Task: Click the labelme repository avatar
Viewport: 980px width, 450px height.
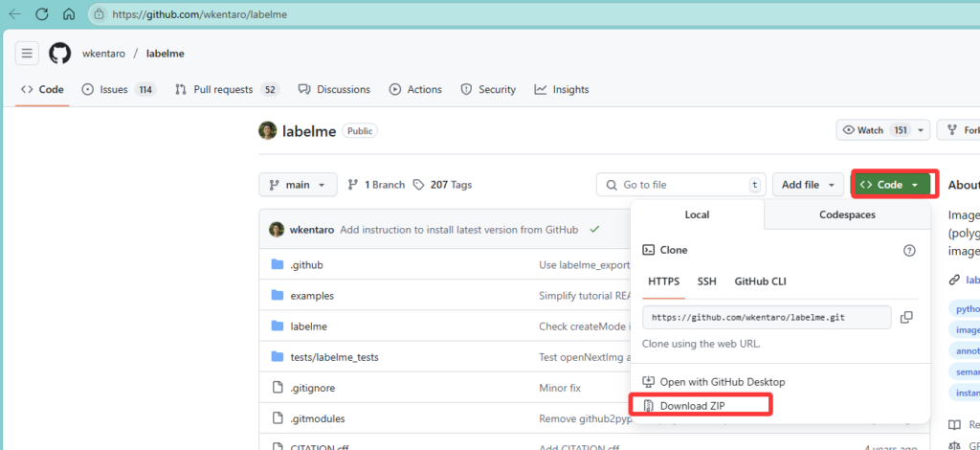Action: (268, 130)
